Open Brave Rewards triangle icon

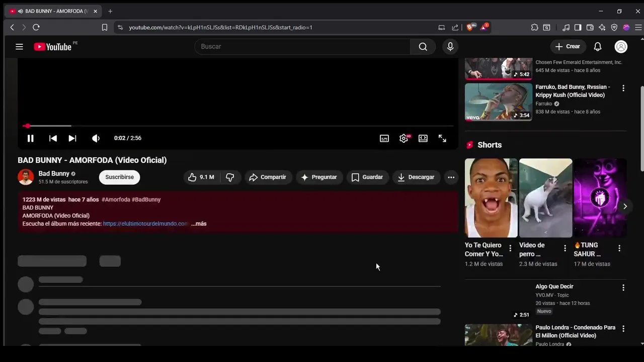pyautogui.click(x=484, y=27)
